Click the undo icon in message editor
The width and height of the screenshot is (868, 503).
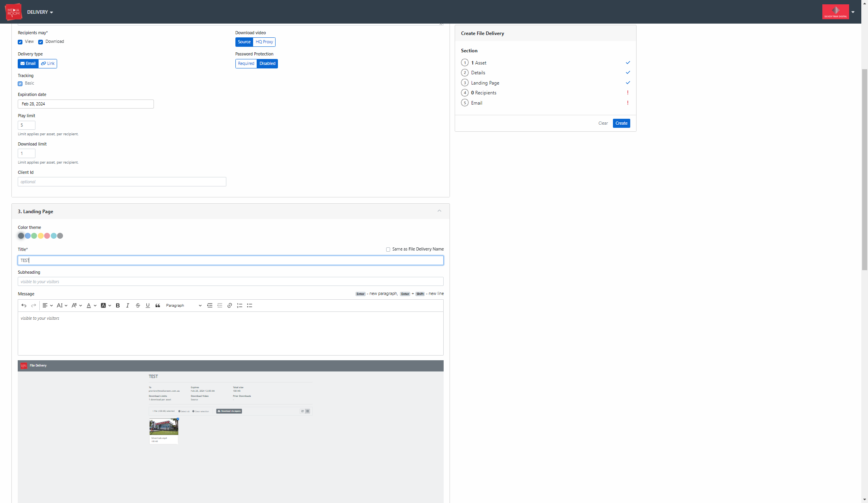coord(24,306)
